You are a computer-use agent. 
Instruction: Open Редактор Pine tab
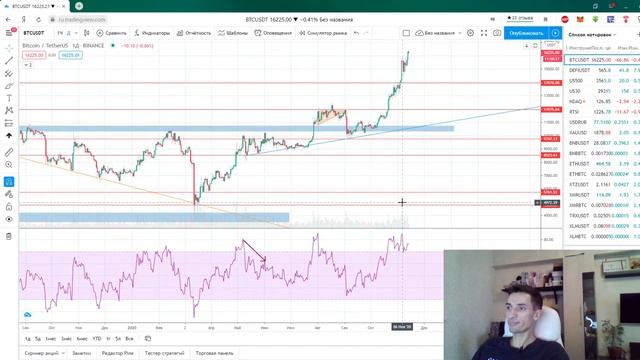point(118,353)
